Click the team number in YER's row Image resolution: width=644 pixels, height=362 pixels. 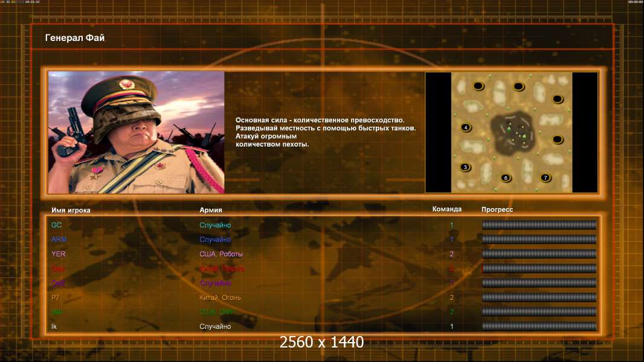pos(451,254)
